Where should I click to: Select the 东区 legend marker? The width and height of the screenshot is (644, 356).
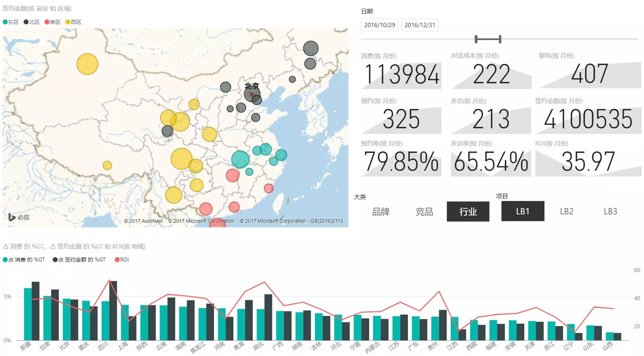pos(5,22)
